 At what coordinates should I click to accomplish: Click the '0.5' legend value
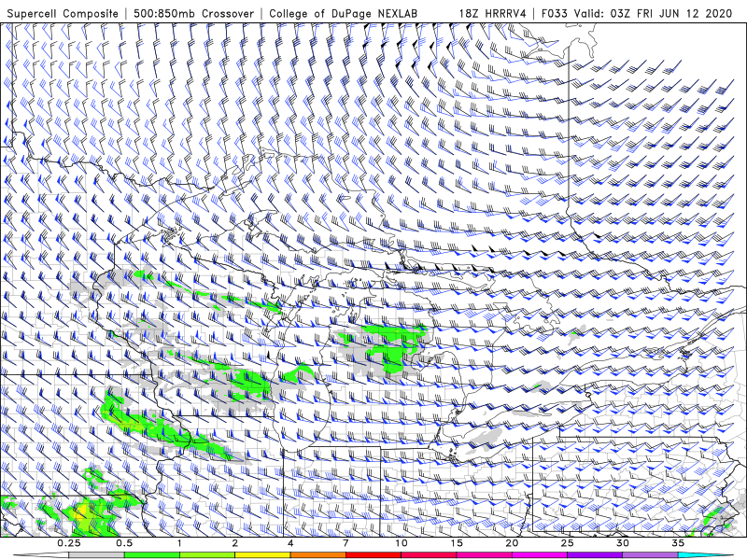pyautogui.click(x=124, y=543)
